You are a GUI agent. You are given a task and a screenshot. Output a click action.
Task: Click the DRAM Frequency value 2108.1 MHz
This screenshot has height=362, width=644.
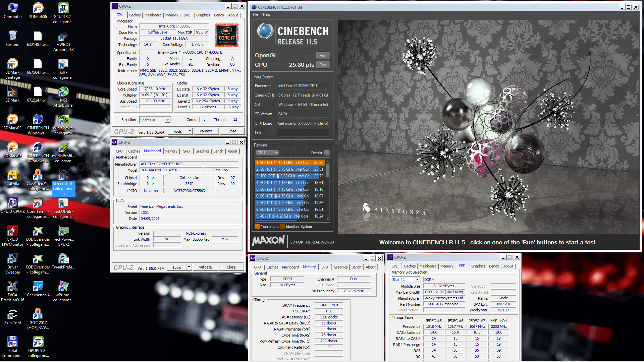(329, 305)
